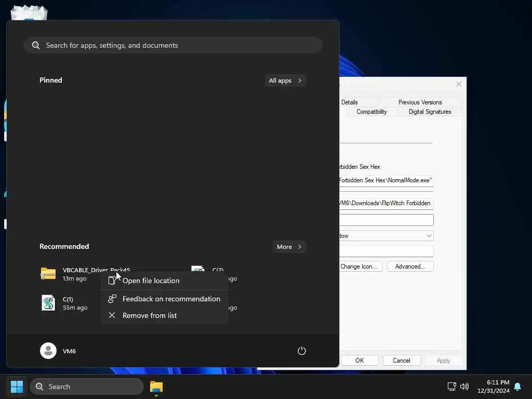Click the C(2) file icon in Recommended

click(198, 269)
